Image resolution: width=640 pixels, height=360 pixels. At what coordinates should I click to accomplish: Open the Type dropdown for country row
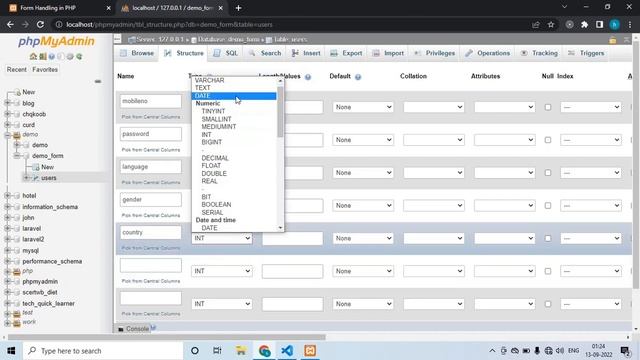(x=222, y=238)
